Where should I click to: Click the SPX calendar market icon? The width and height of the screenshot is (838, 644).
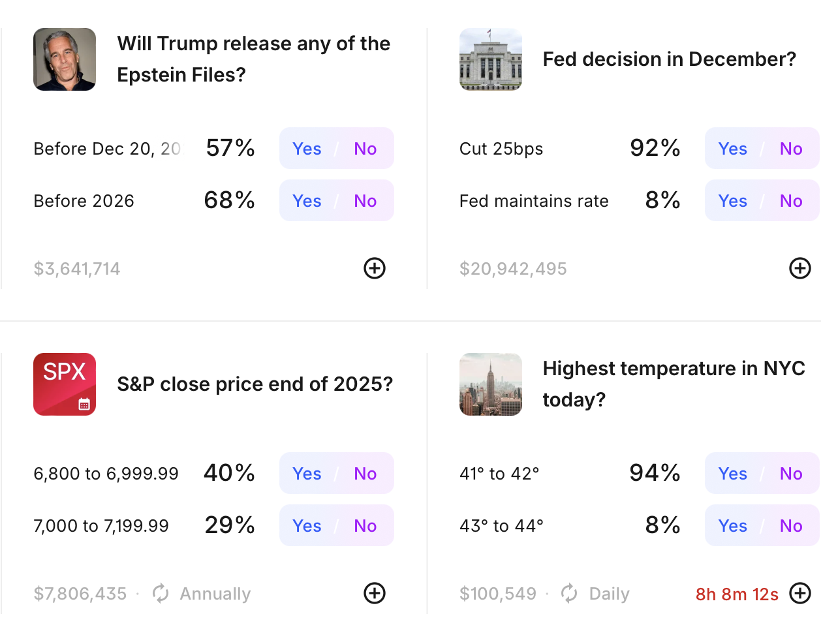[64, 384]
